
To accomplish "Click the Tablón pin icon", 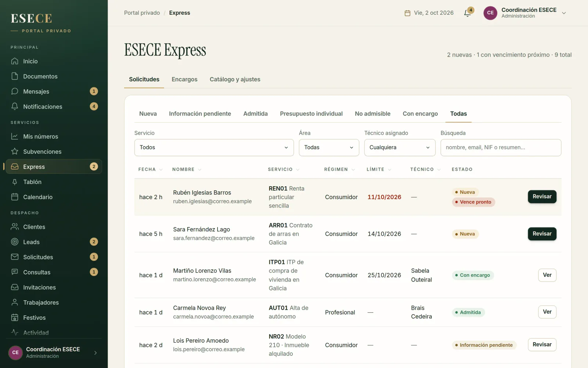I will coord(15,182).
